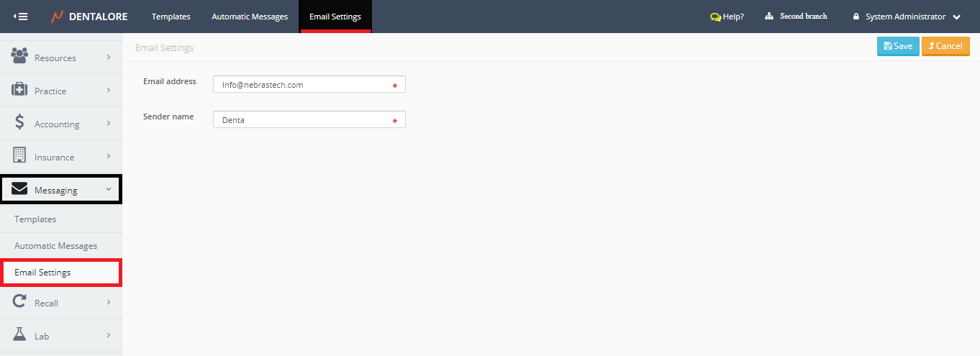Click the Accounting dollar sign icon
The width and height of the screenshot is (980, 356).
(20, 123)
